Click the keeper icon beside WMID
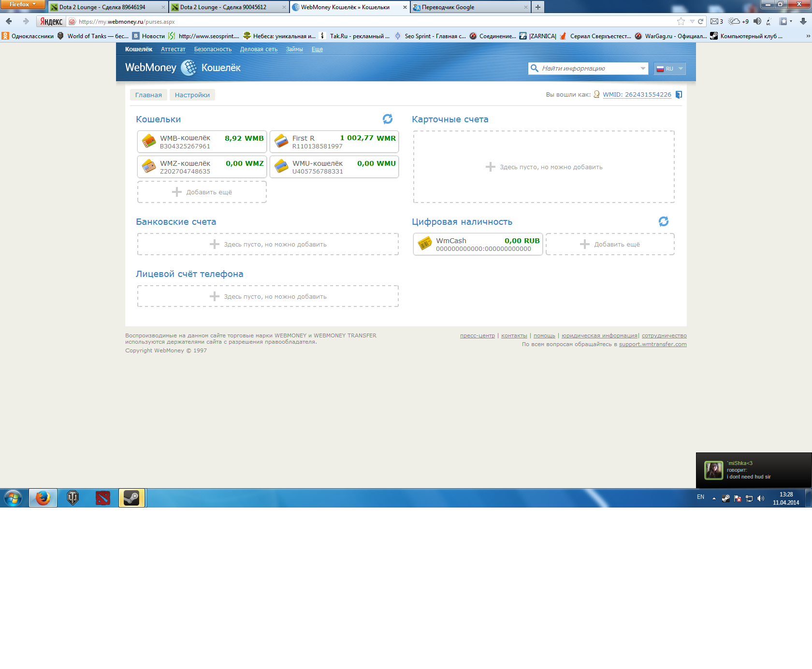The width and height of the screenshot is (812, 669). pyautogui.click(x=597, y=95)
